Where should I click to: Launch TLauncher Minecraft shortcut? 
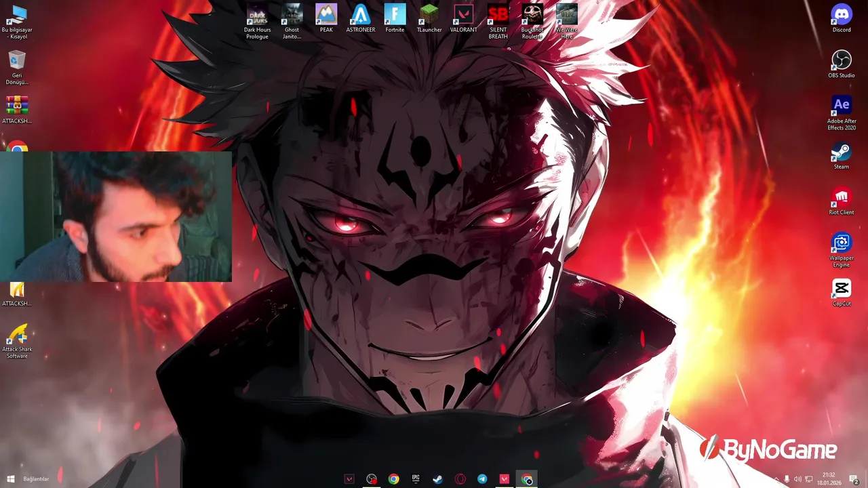(x=429, y=18)
